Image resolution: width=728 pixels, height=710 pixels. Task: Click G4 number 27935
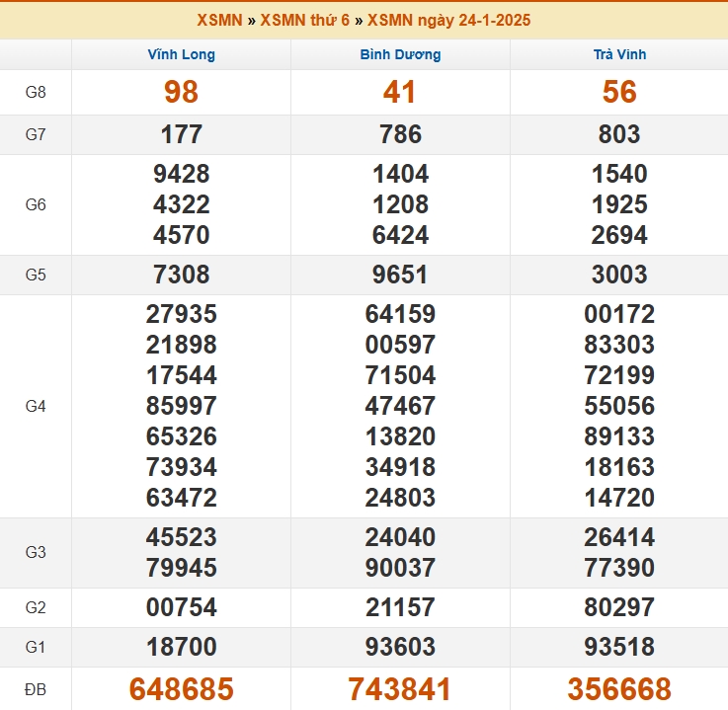tap(182, 314)
